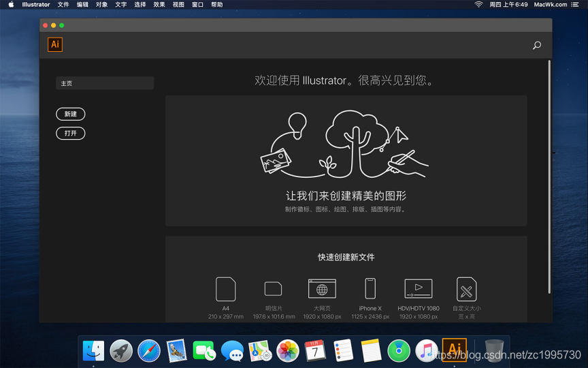
Task: Open Messages in the dock
Action: coord(232,351)
